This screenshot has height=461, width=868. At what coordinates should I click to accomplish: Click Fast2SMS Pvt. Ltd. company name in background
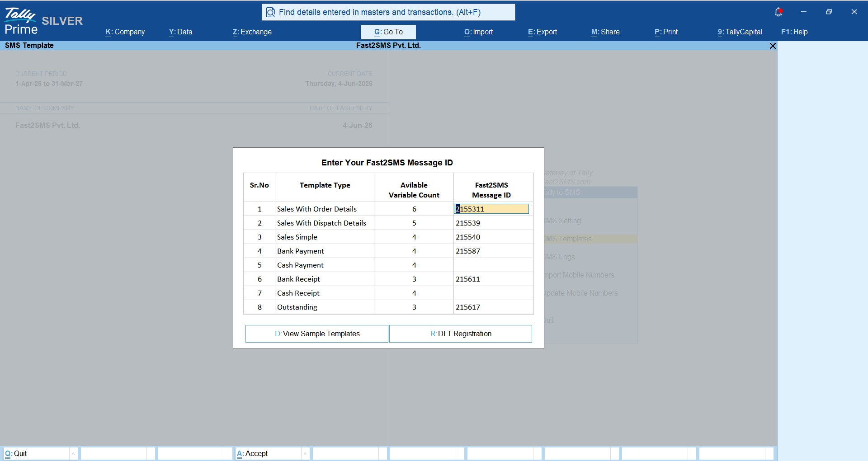[47, 126]
